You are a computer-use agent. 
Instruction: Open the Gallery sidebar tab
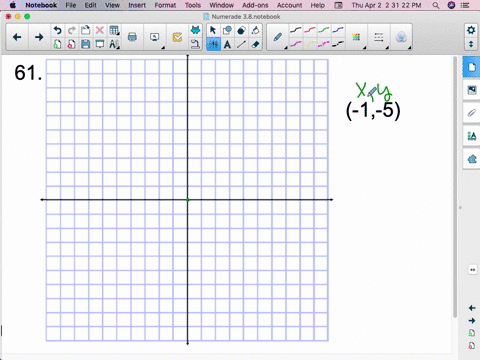[x=471, y=90]
